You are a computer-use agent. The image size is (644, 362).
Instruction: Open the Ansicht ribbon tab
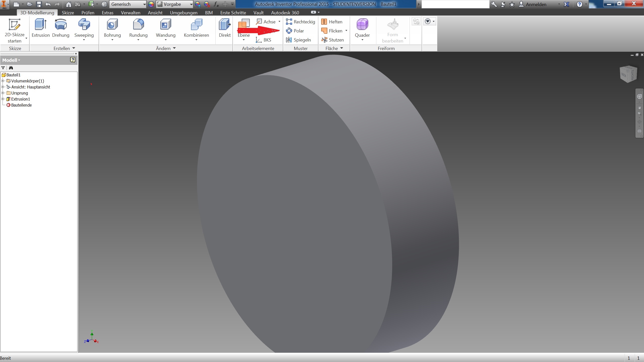155,13
